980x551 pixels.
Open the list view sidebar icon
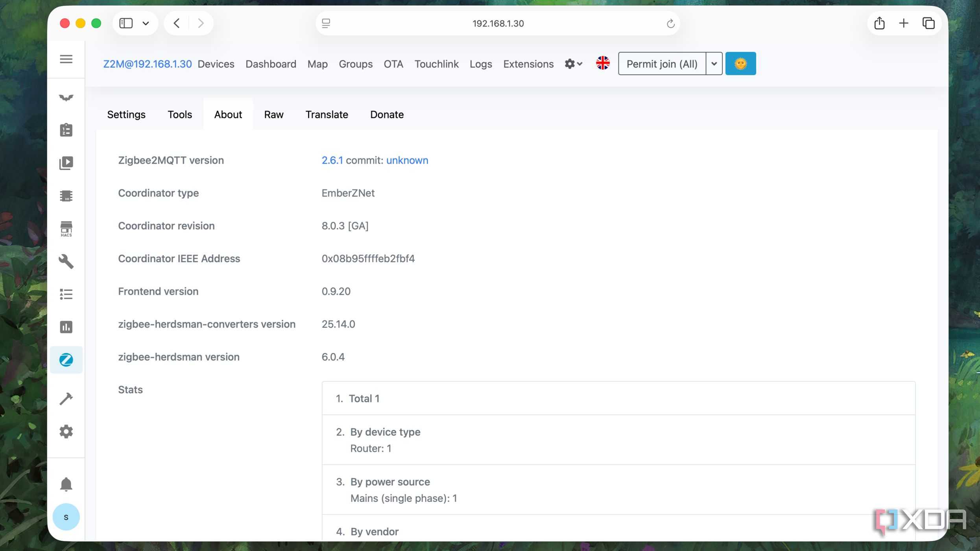[x=66, y=294]
